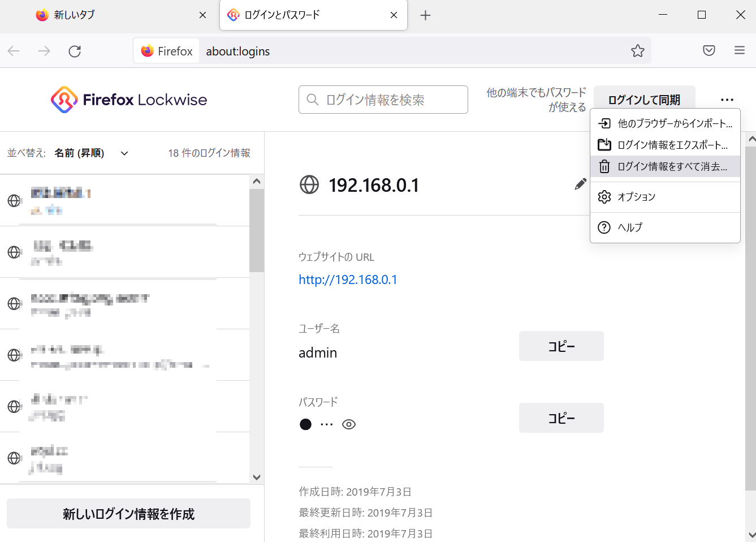Viewport: 756px width, 542px height.
Task: Open the Firefox hamburger application menu
Action: [739, 51]
